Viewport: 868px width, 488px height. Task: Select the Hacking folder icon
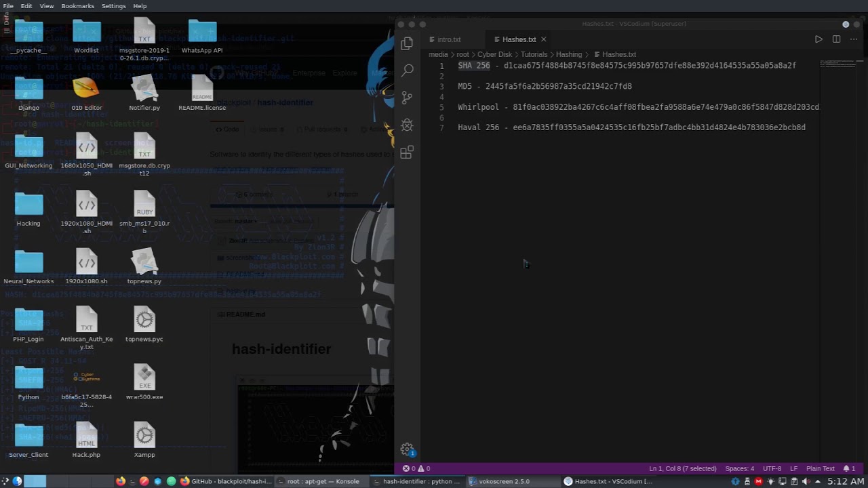pos(28,210)
